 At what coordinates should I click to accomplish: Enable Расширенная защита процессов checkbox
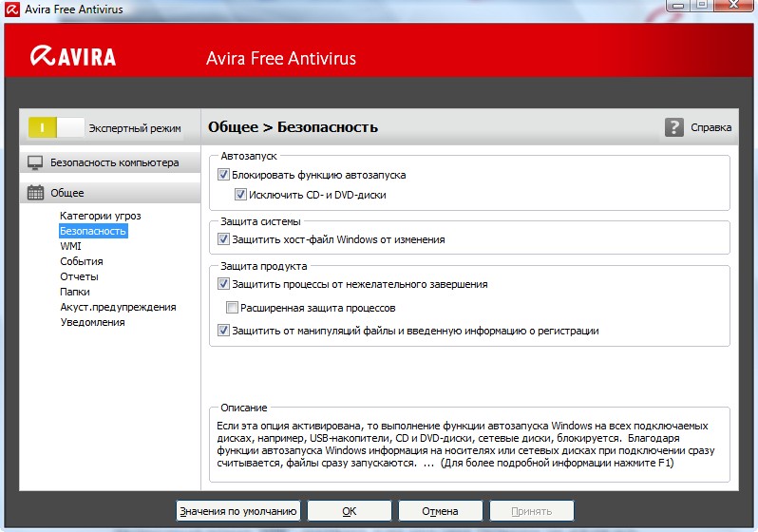click(232, 308)
